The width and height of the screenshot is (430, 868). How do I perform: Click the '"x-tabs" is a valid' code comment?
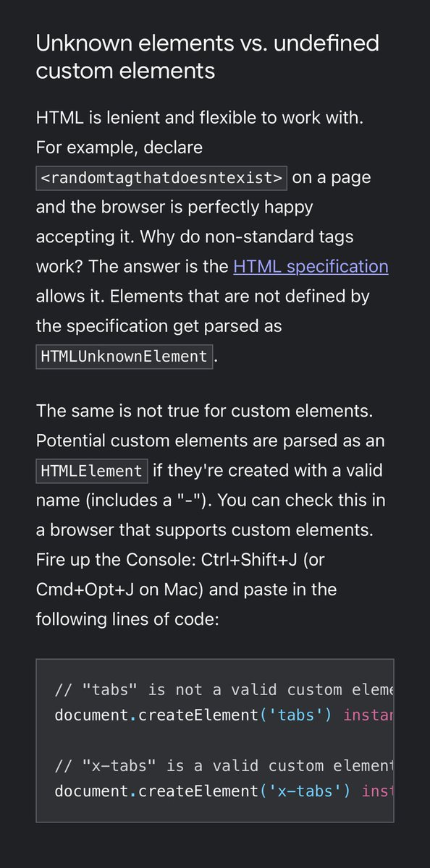[224, 765]
